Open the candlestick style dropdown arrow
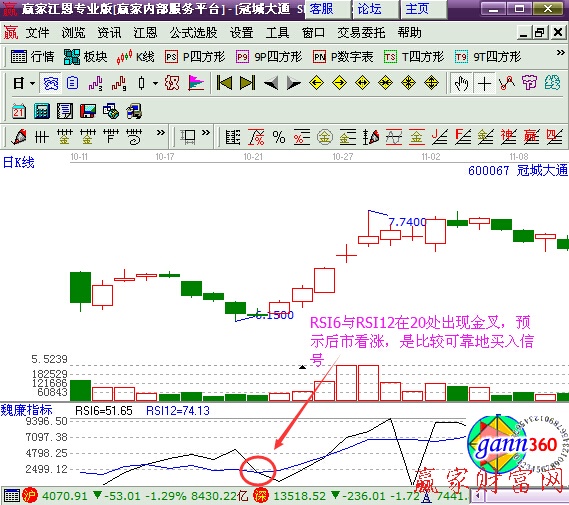Viewport: 569px width, 505px height. (155, 83)
